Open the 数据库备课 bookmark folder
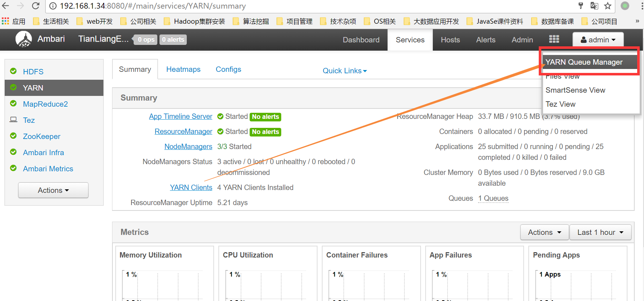This screenshot has height=301, width=644. click(552, 22)
